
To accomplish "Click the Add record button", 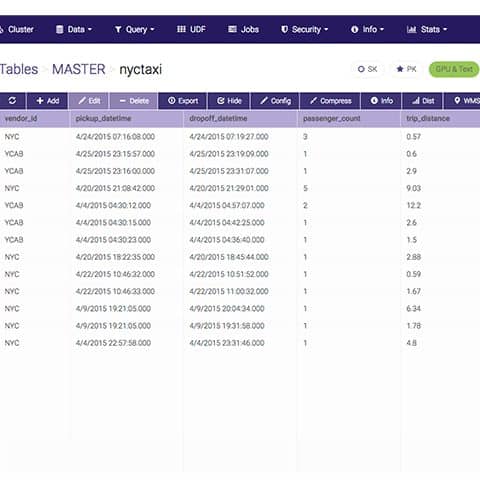I will (47, 101).
